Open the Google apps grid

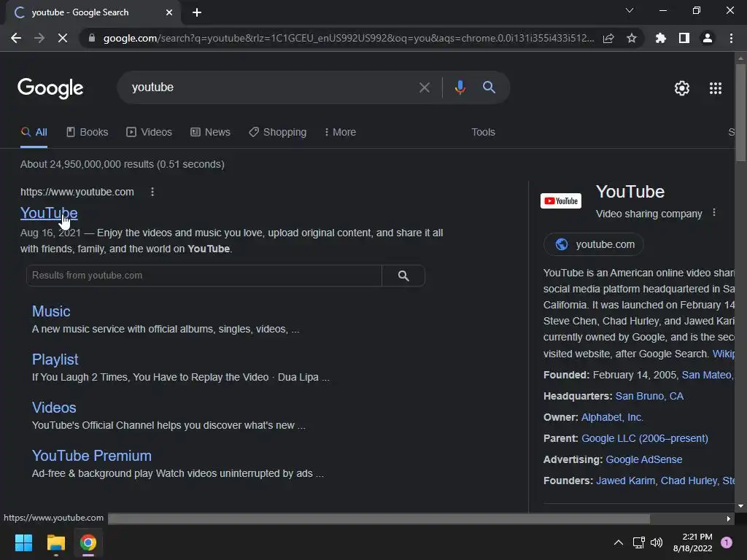(716, 88)
